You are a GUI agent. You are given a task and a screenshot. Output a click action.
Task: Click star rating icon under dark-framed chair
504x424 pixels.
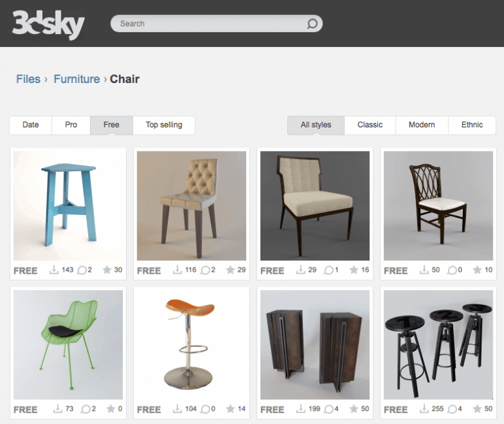354,270
